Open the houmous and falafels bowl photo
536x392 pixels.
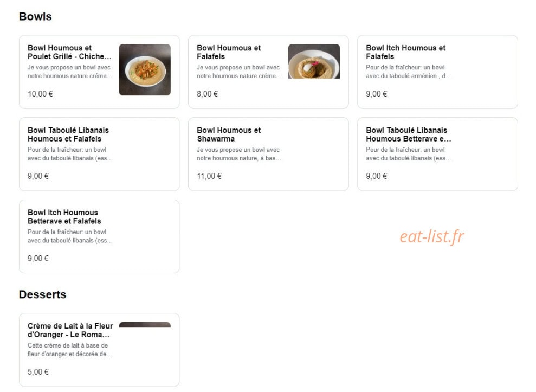pyautogui.click(x=314, y=61)
